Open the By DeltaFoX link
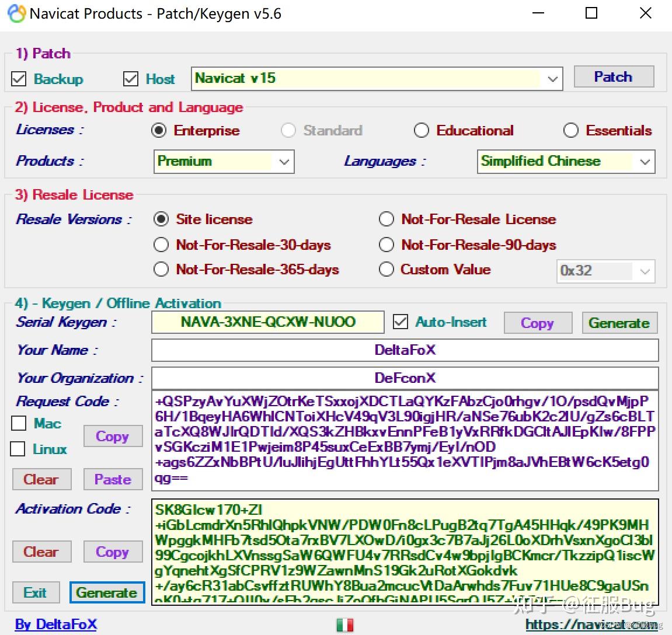Viewport: 672px width, 635px height. click(x=56, y=624)
